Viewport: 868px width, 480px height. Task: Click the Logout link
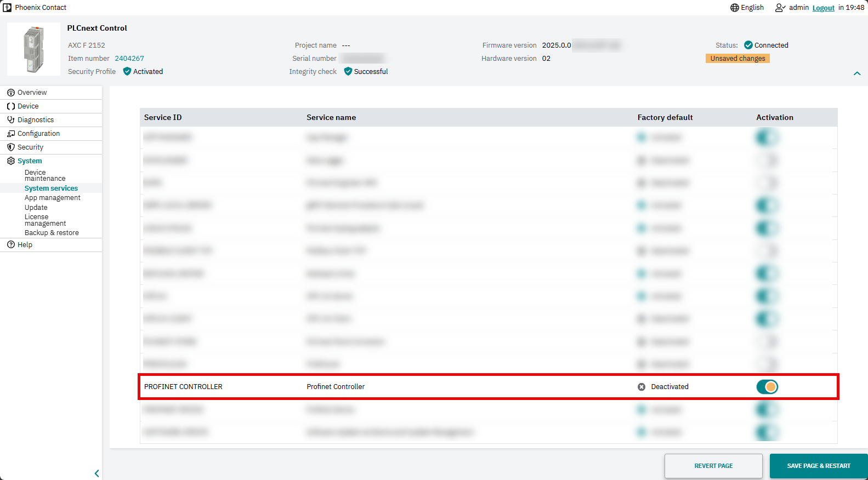click(823, 8)
